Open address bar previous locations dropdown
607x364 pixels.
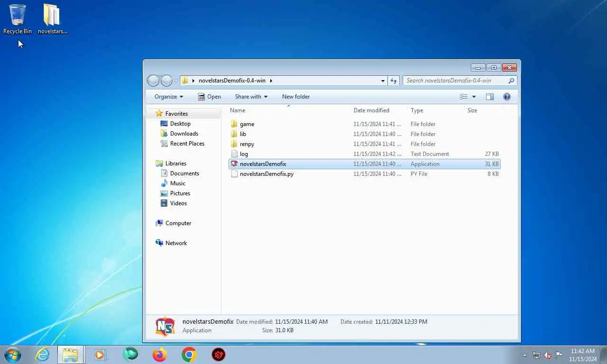383,81
